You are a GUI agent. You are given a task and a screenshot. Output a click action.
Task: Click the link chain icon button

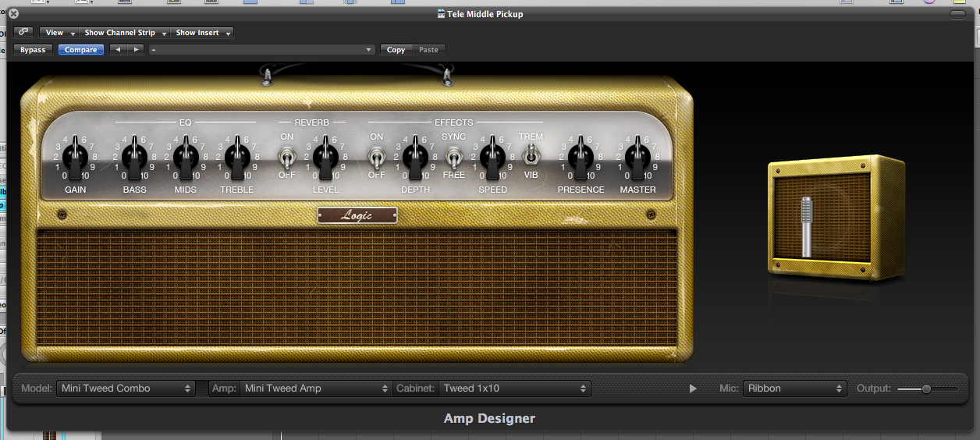click(x=23, y=33)
